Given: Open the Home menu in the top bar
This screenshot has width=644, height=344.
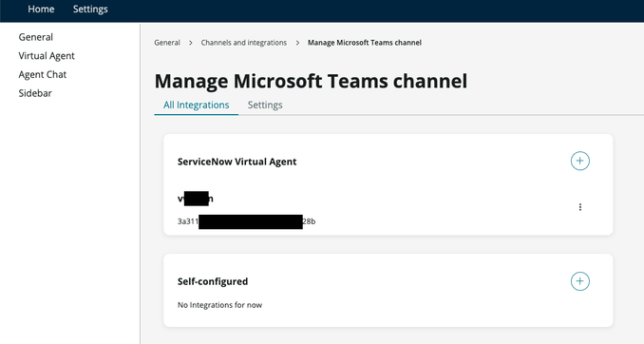Looking at the screenshot, I should [x=41, y=10].
